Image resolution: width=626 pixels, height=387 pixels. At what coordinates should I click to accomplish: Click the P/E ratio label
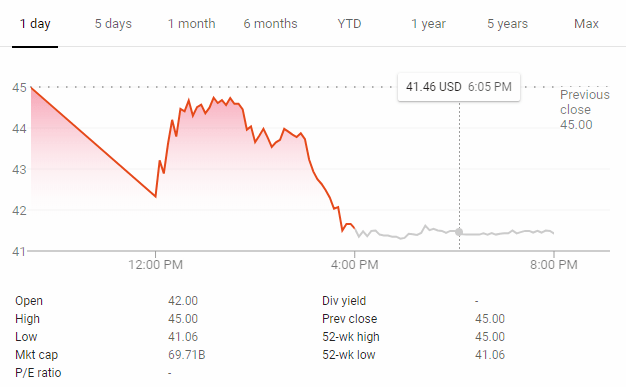(x=38, y=373)
